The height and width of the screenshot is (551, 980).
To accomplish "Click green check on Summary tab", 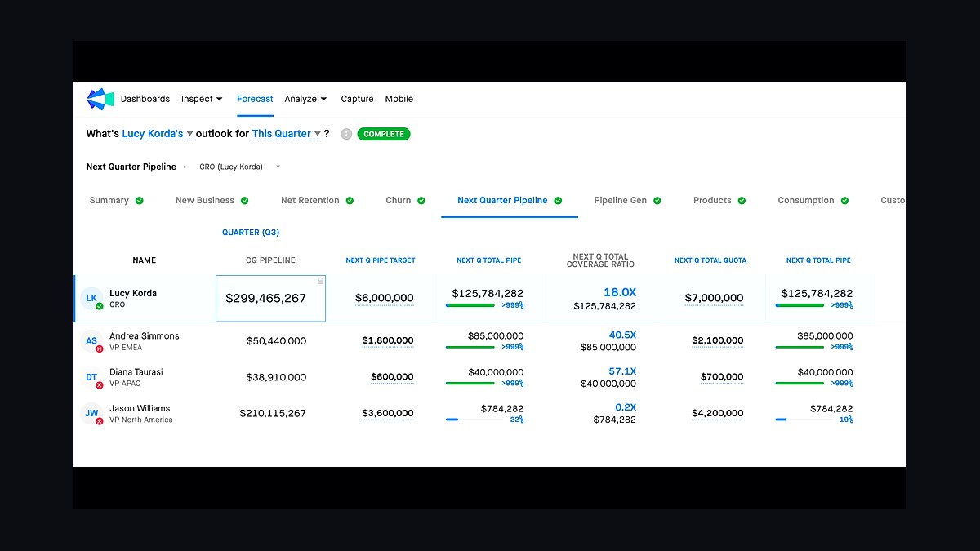I will click(140, 201).
